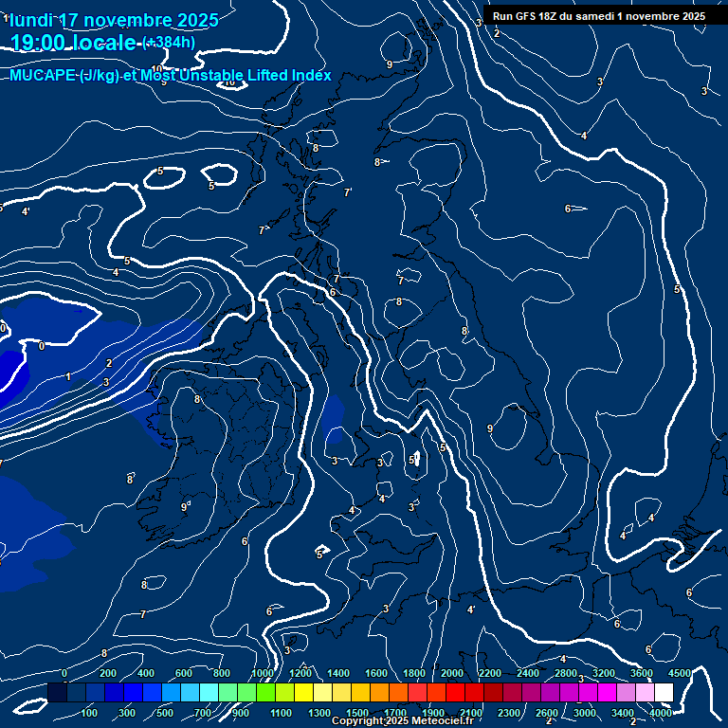This screenshot has height=728, width=728.
Task: Click the legend label '300'
Action: point(127,713)
